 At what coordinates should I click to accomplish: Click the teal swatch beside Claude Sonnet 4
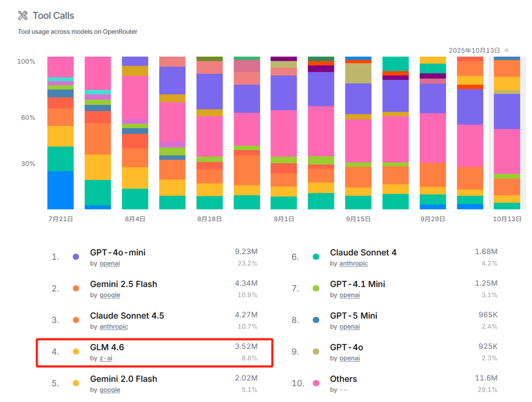click(316, 257)
